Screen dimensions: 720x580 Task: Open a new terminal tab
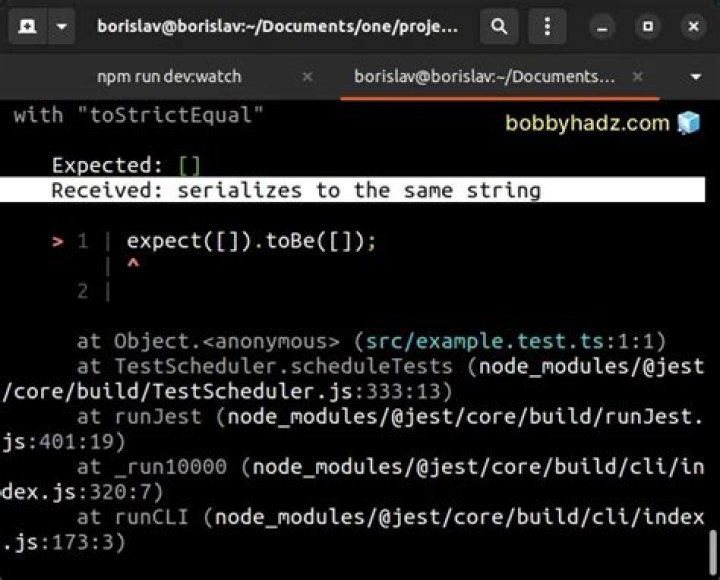[x=28, y=27]
